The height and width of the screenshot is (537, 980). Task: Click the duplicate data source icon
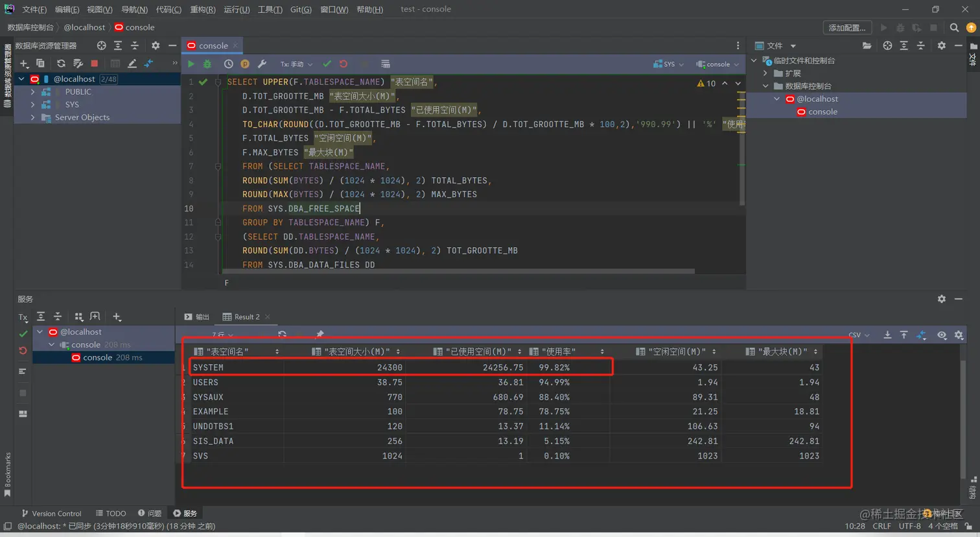point(40,64)
